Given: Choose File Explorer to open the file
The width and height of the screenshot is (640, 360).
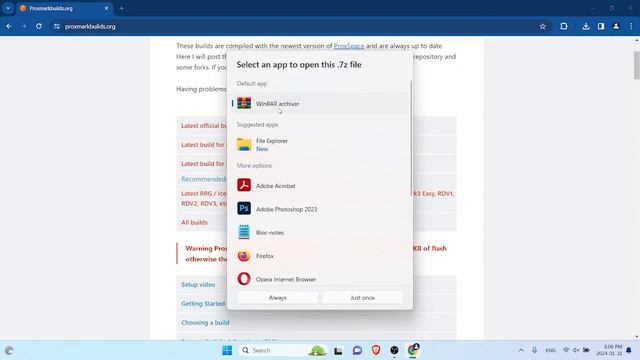Looking at the screenshot, I should point(320,144).
